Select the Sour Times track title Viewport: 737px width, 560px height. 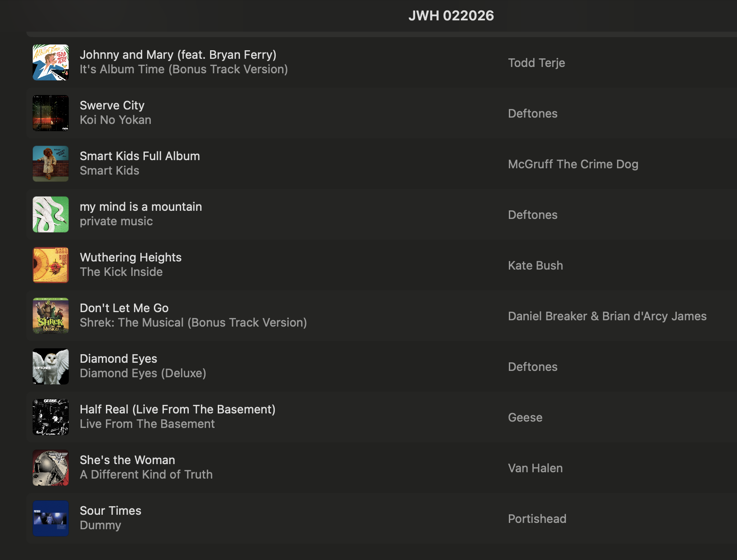tap(110, 511)
